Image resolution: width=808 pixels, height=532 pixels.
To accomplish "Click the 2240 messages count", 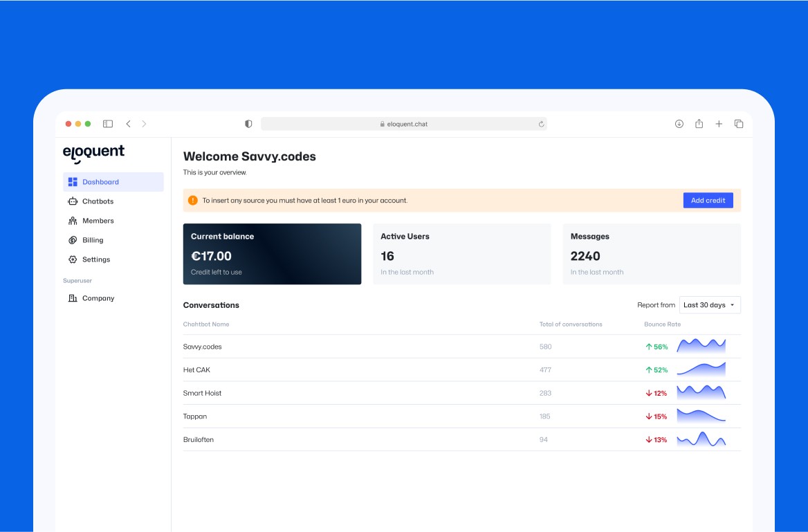I will tap(585, 256).
